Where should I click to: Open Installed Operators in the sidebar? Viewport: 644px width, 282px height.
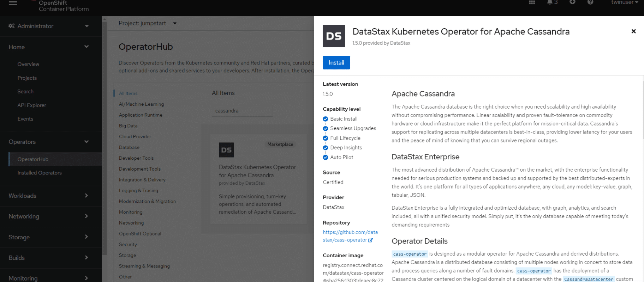[x=40, y=173]
